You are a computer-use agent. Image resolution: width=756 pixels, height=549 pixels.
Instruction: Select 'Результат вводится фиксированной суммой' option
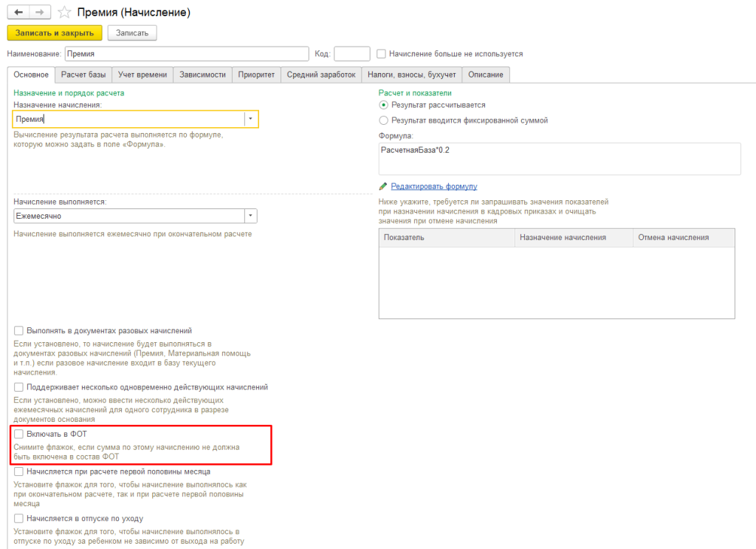point(383,120)
